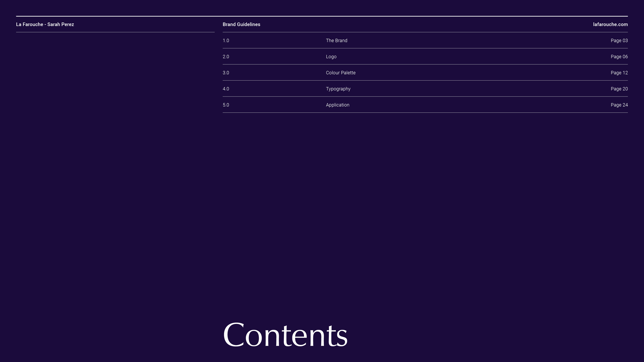Image resolution: width=644 pixels, height=362 pixels.
Task: Open the lafarouche.com link
Action: [610, 24]
